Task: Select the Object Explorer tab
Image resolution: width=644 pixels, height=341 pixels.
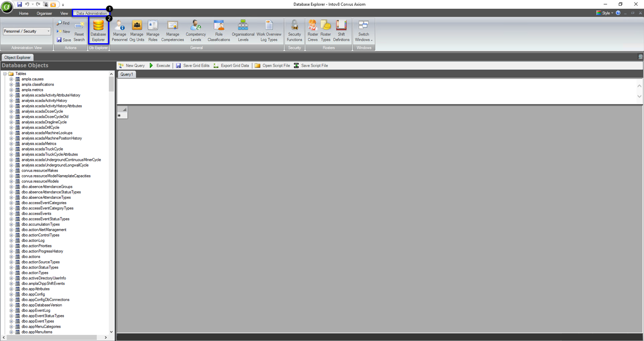Action: click(x=17, y=57)
